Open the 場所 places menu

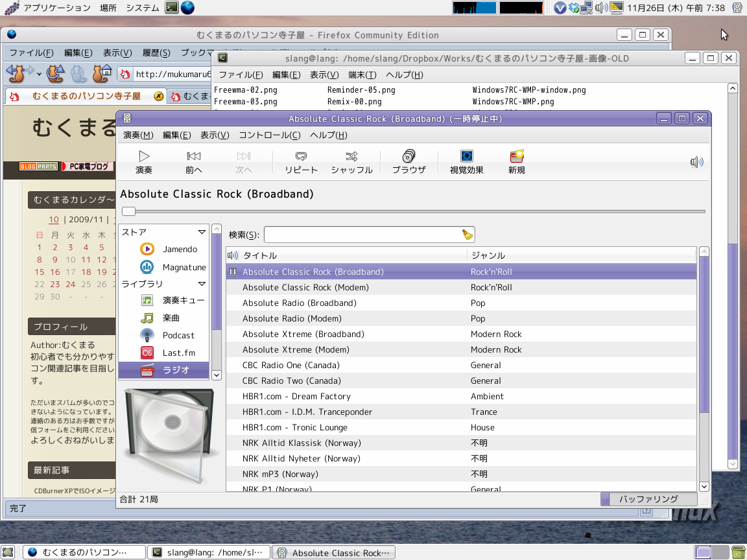point(108,8)
